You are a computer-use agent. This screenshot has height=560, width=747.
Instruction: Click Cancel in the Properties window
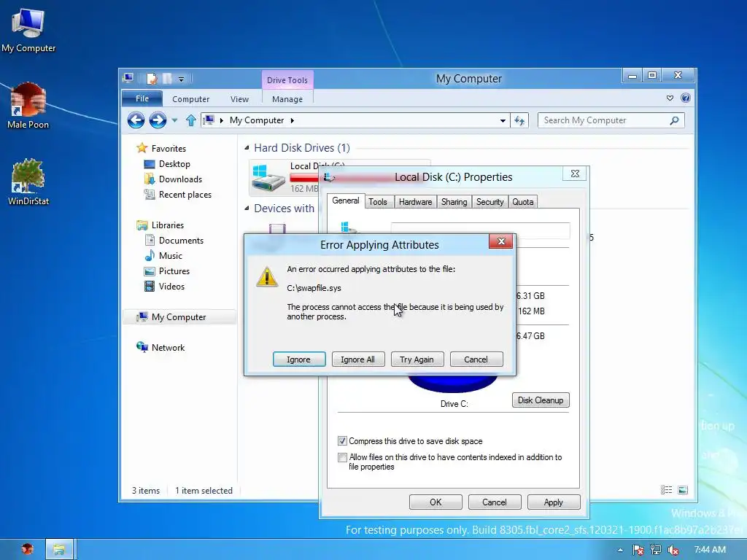[x=495, y=502]
